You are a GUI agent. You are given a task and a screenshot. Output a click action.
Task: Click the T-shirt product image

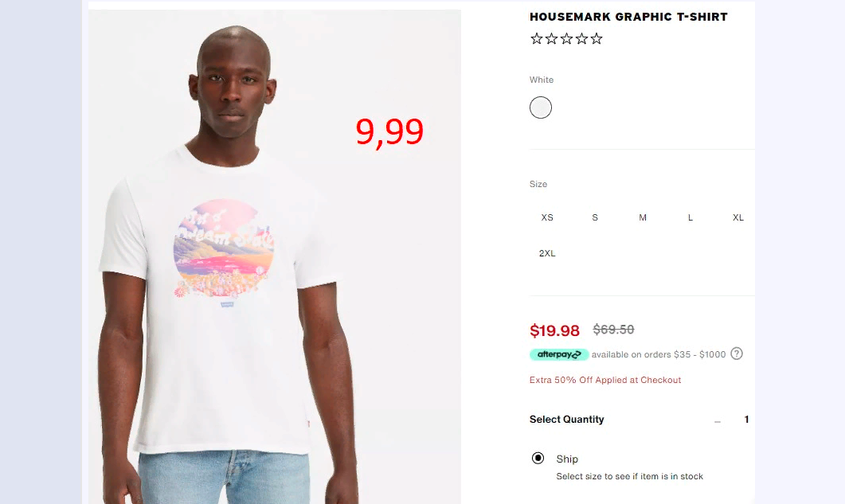coord(275,256)
